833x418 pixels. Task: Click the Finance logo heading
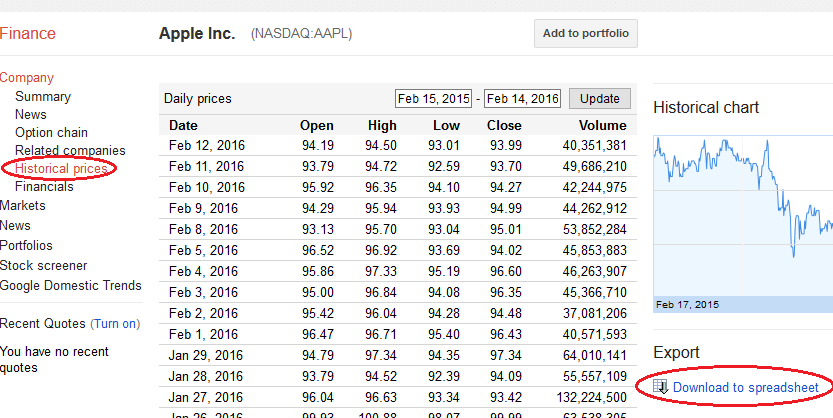(x=28, y=34)
